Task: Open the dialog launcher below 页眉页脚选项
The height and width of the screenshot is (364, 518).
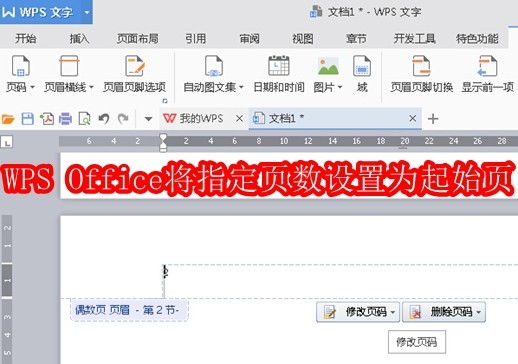Action: pos(165,101)
